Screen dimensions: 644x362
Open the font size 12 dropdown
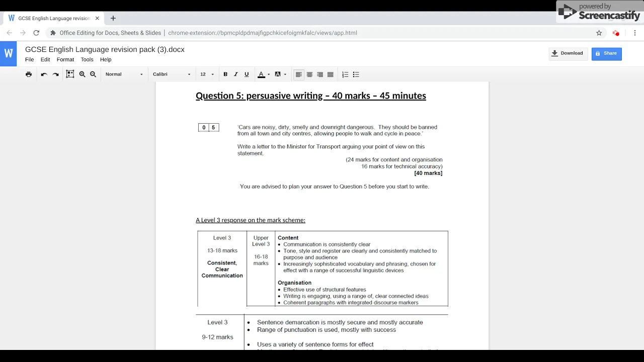click(x=207, y=74)
